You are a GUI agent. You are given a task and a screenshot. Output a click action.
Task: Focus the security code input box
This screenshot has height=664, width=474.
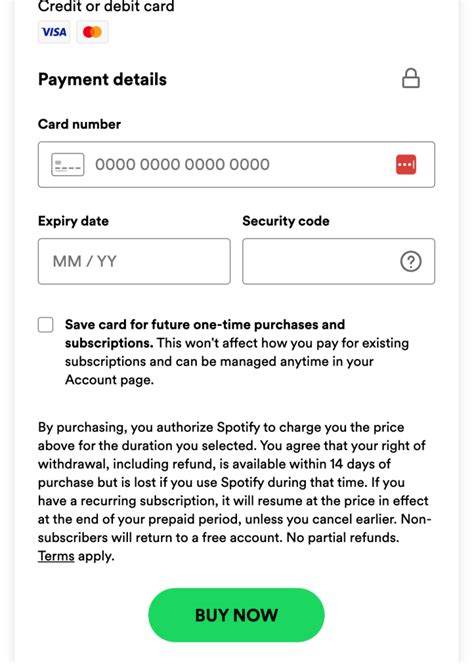(x=338, y=261)
